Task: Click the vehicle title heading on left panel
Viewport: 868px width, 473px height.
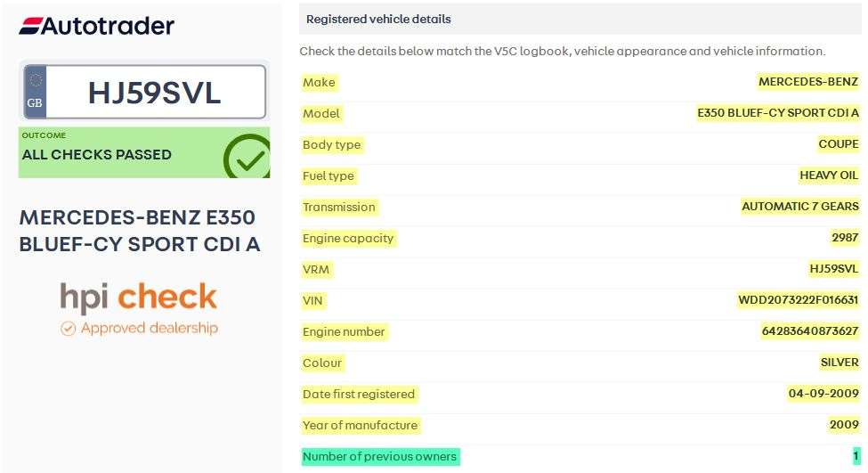Action: [x=140, y=231]
